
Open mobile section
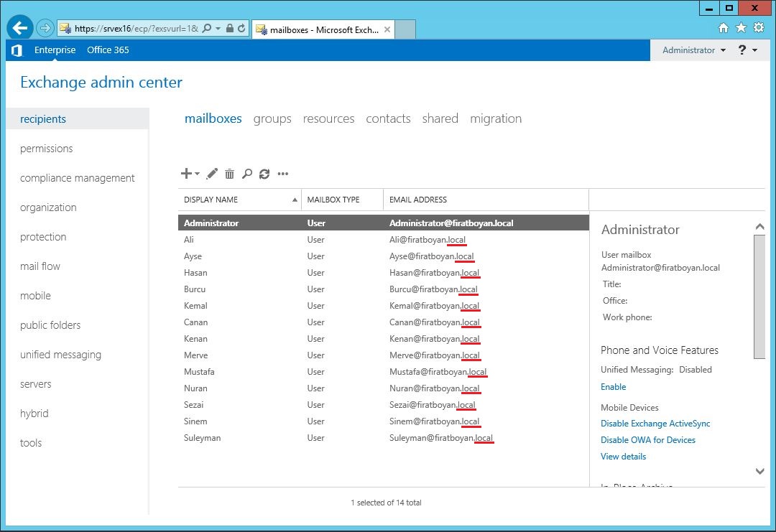[x=35, y=296]
